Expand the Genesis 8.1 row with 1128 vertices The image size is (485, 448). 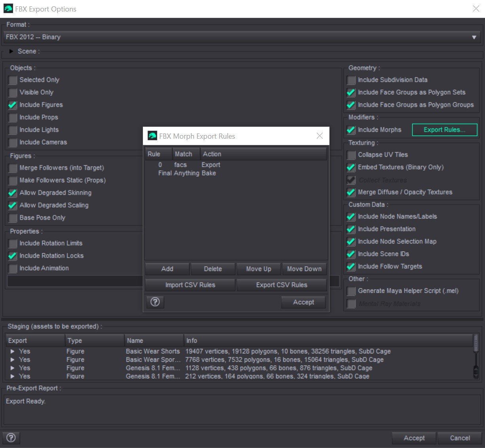(x=13, y=368)
